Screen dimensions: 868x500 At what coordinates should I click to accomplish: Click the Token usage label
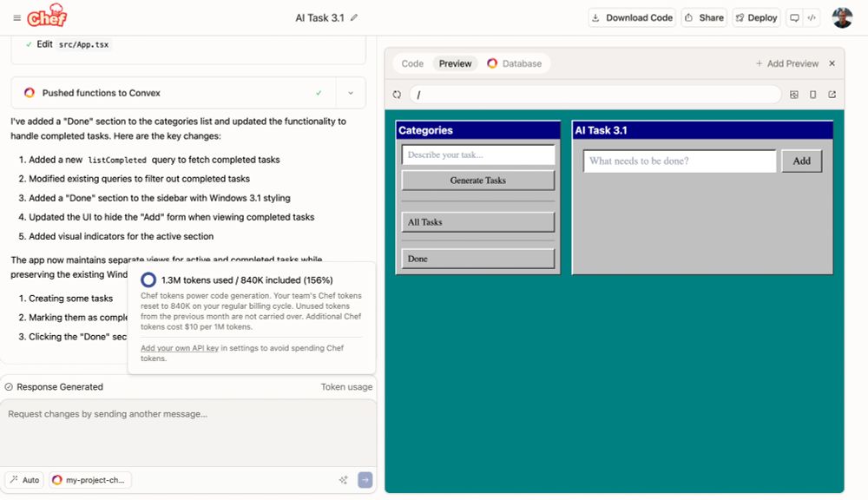pyautogui.click(x=346, y=387)
